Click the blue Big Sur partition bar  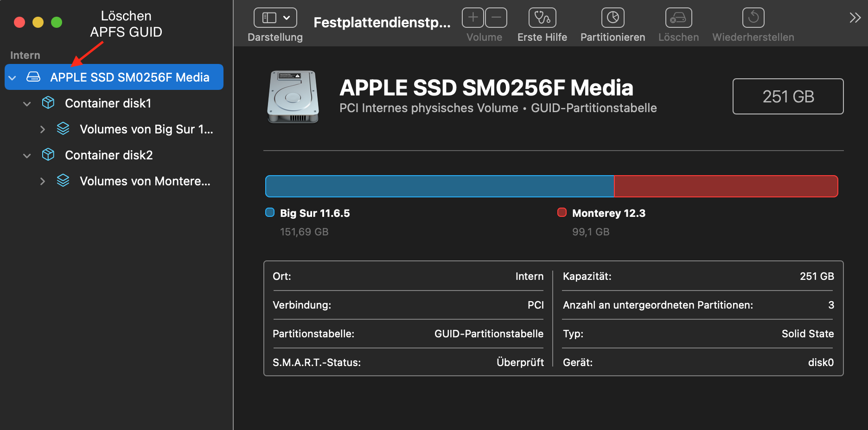click(440, 186)
